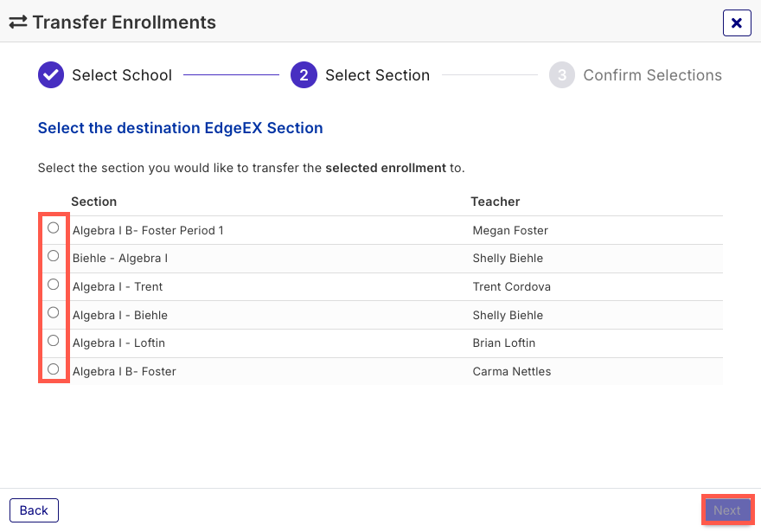This screenshot has width=761, height=532.
Task: Click the Transfer Enrollments title text
Action: click(x=125, y=22)
